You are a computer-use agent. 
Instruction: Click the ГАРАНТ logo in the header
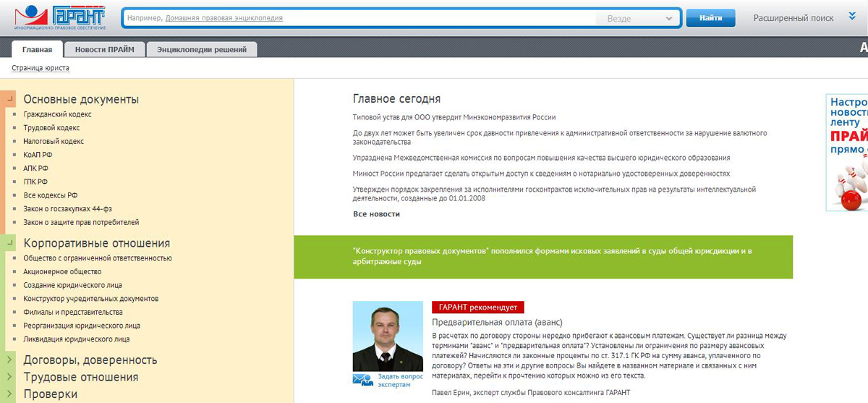60,17
